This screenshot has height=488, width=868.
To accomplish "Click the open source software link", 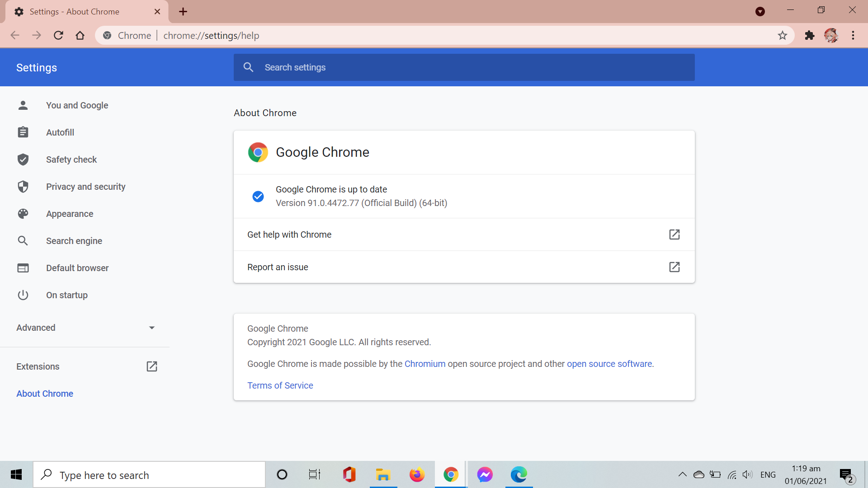I will (x=609, y=364).
